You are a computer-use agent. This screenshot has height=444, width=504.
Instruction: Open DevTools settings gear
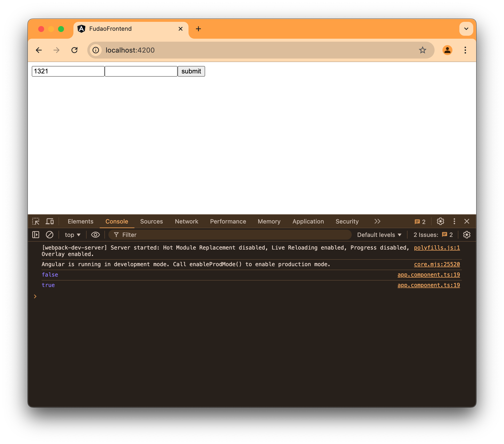click(441, 221)
